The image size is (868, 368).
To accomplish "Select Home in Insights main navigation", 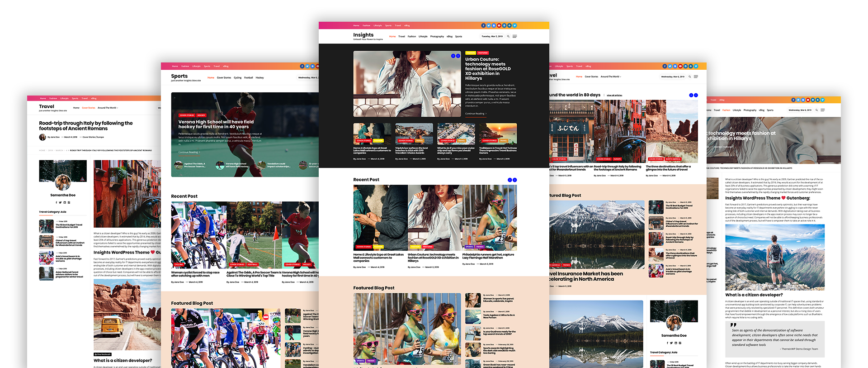I will tap(392, 36).
